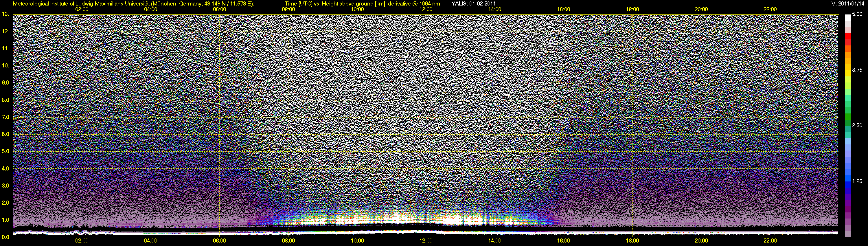Pick the 4.0 height axis label

click(5, 168)
